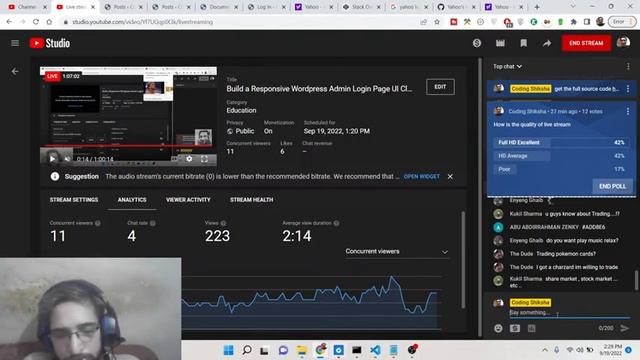Viewport: 640px width, 360px height.
Task: Click the taskbar clock and date
Action: pos(611,350)
